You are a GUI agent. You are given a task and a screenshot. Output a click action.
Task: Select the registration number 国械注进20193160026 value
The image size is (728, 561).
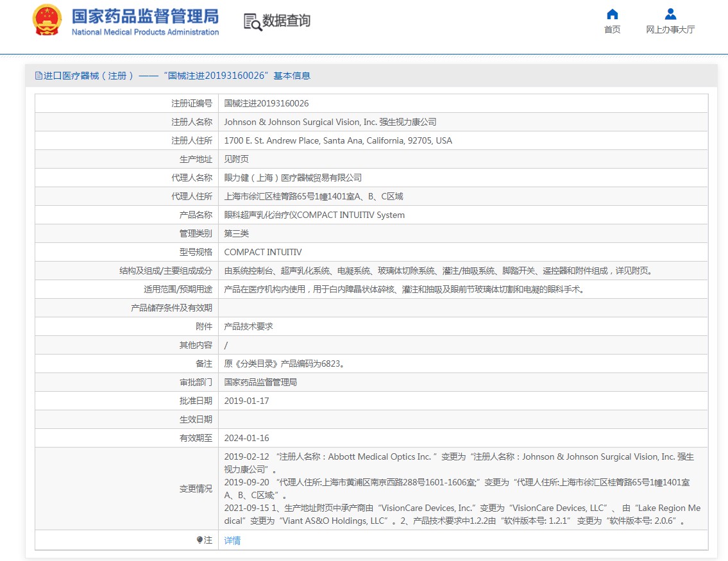(266, 103)
